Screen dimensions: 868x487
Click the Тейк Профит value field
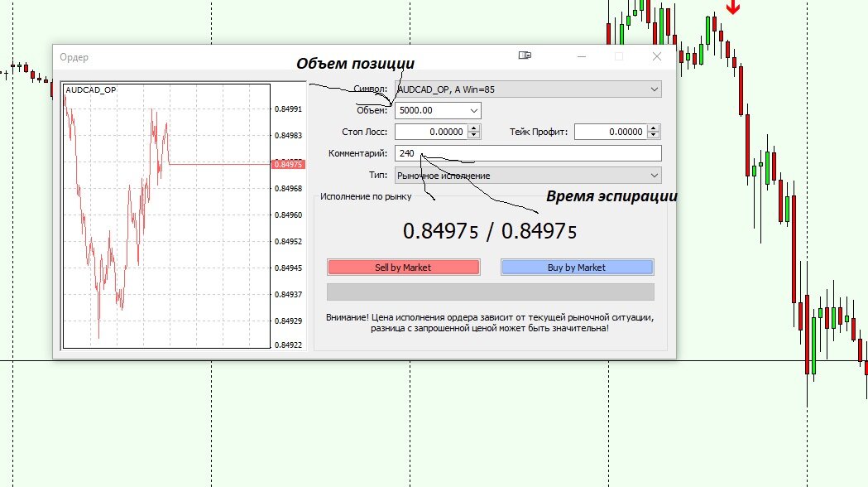pyautogui.click(x=611, y=132)
